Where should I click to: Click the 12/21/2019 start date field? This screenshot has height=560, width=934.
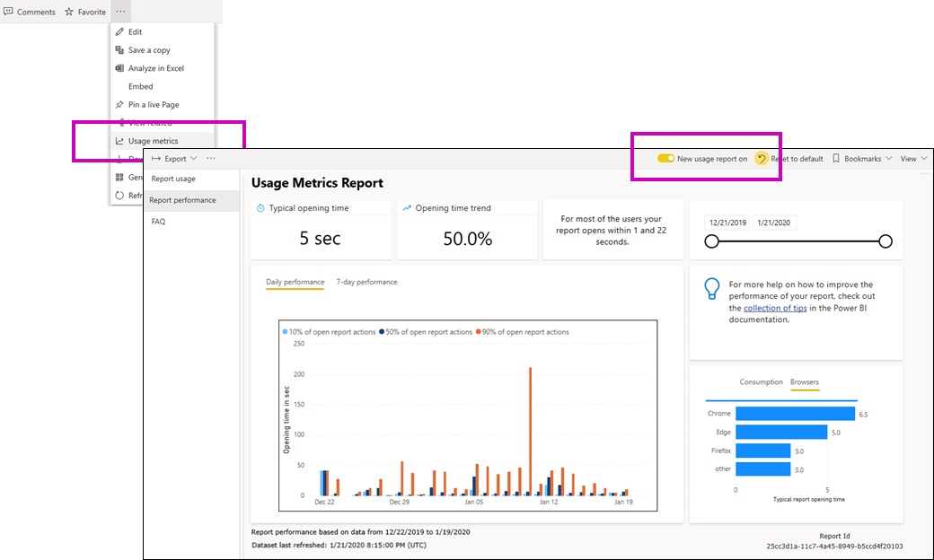727,223
